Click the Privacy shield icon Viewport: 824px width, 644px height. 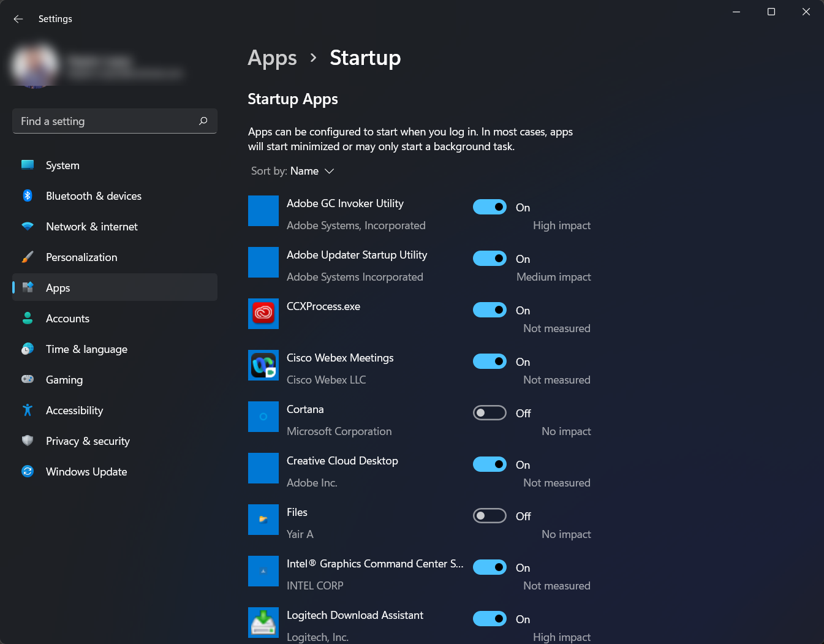[28, 441]
